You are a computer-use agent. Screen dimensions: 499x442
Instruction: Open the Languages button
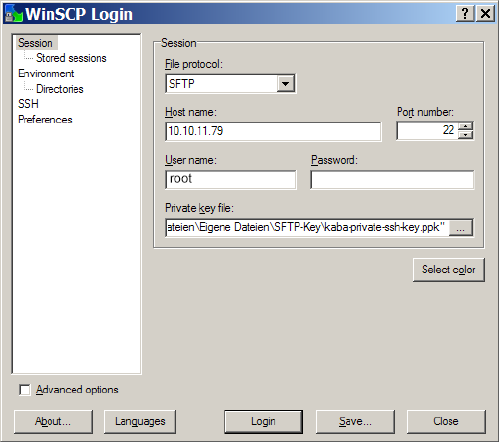[x=140, y=421]
